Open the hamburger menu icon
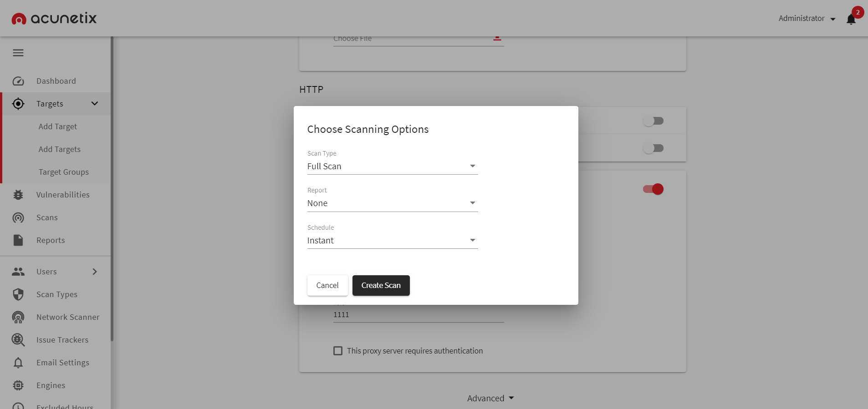The width and height of the screenshot is (868, 409). click(18, 53)
